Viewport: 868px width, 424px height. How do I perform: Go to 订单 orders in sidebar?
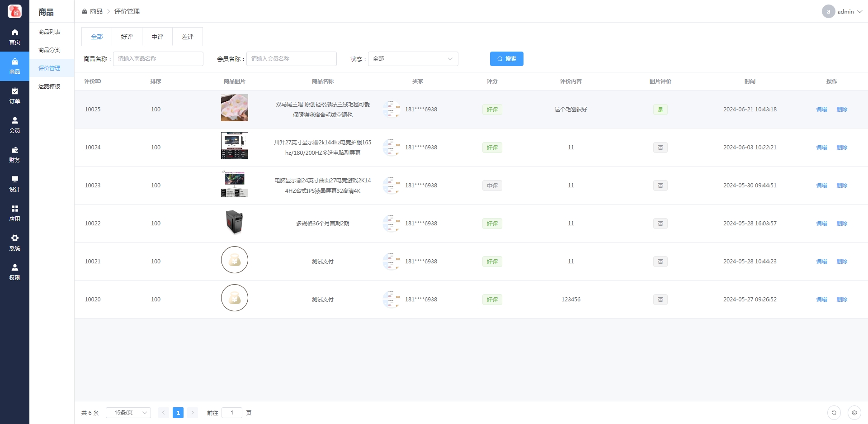14,95
